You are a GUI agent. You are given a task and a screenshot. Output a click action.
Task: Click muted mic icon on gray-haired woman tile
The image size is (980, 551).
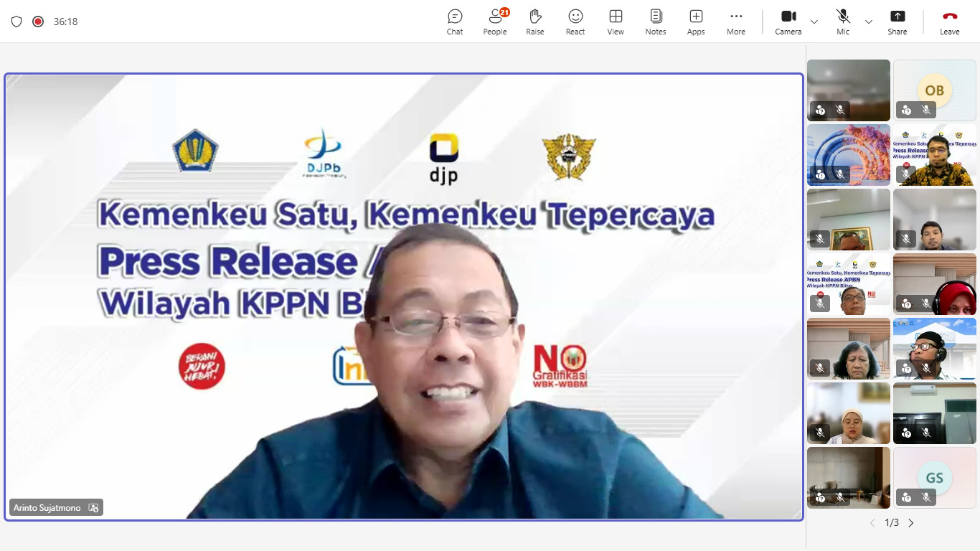820,368
